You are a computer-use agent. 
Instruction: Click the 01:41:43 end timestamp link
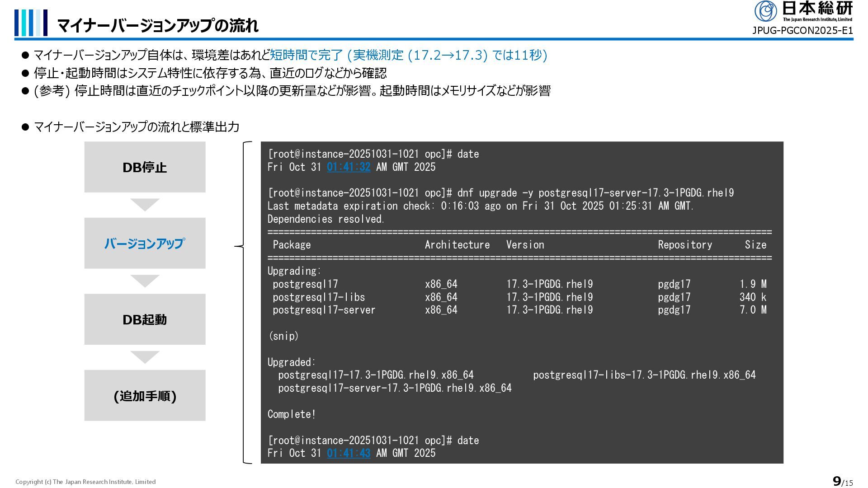pos(349,453)
